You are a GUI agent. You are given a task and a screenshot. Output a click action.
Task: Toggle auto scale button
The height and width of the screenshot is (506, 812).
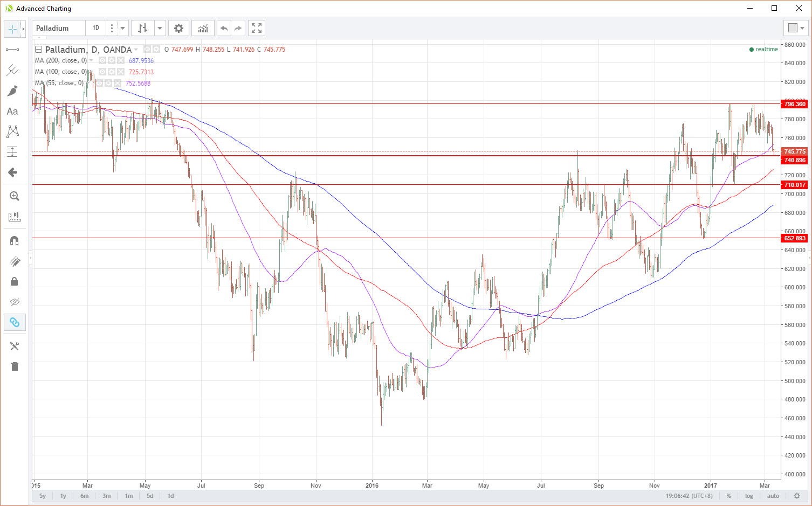coord(773,496)
